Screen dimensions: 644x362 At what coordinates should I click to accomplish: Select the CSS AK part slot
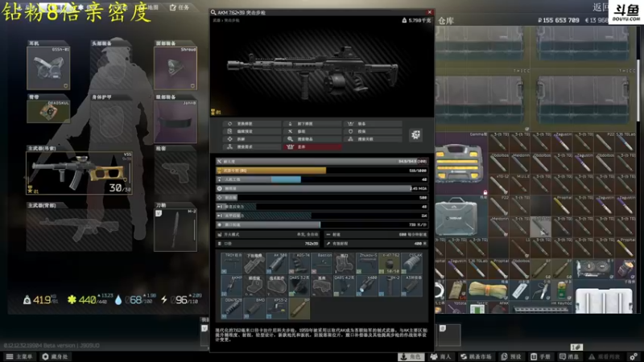412,264
